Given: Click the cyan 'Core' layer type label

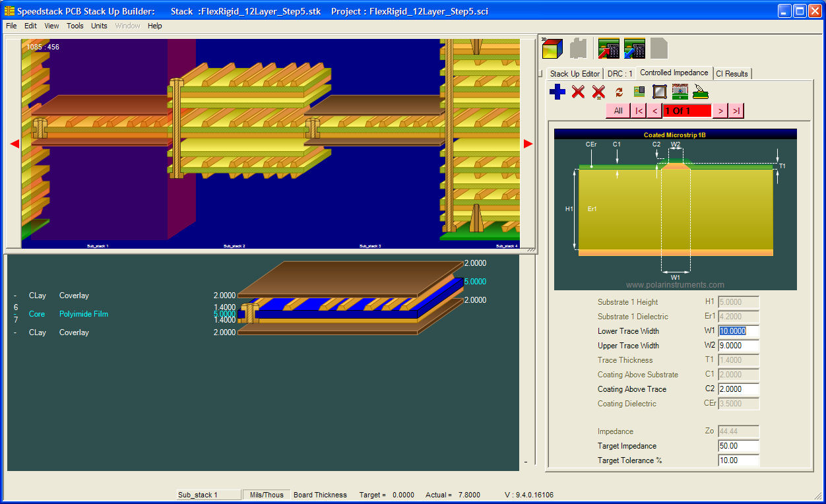Looking at the screenshot, I should coord(37,314).
